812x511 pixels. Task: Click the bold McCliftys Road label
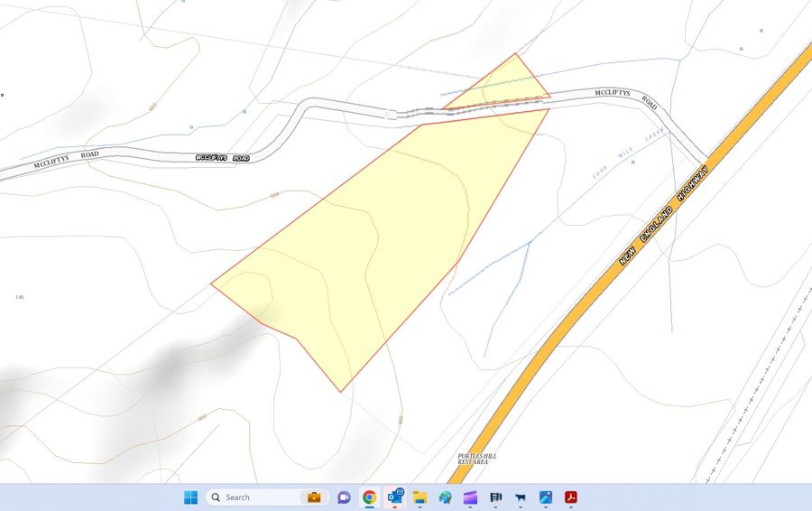point(222,157)
